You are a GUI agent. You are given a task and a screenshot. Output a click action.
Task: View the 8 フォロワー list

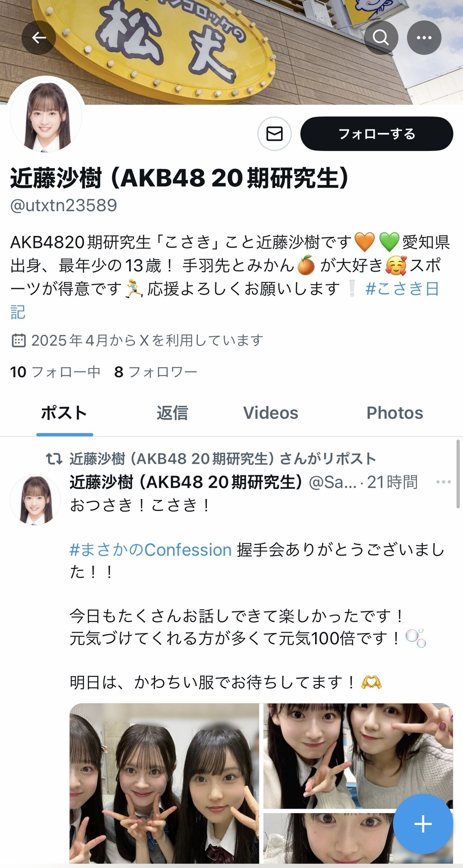pyautogui.click(x=156, y=372)
